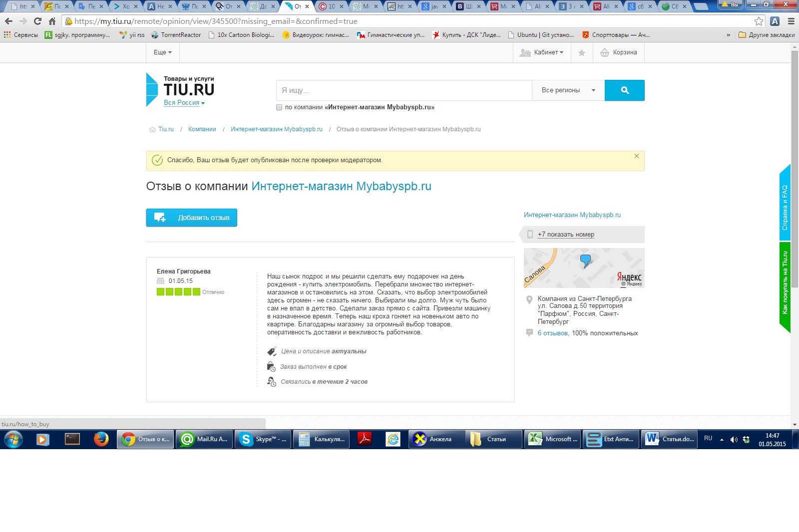
Task: Toggle search 'по компании' checkbox
Action: click(279, 107)
